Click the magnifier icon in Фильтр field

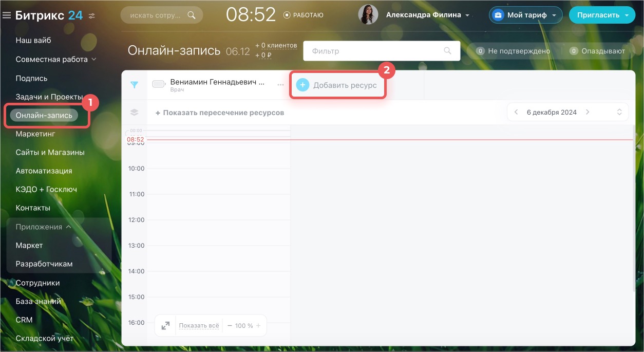pos(448,51)
